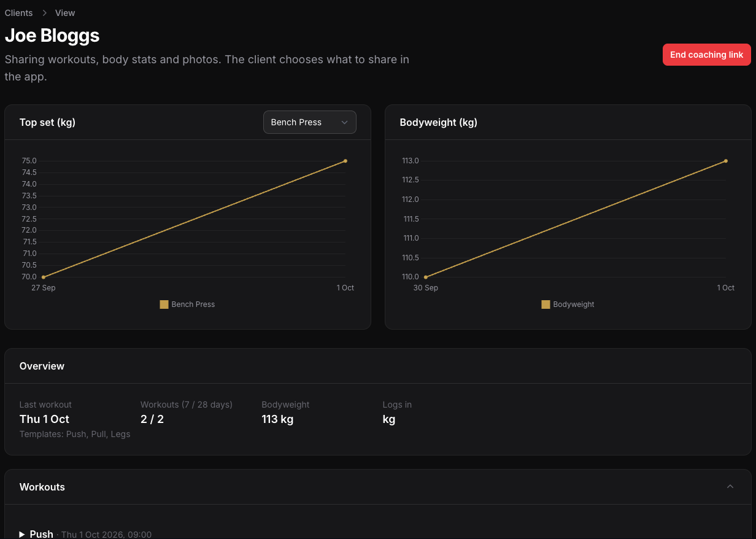
Task: Click the Bench Press legend label
Action: [x=193, y=304]
